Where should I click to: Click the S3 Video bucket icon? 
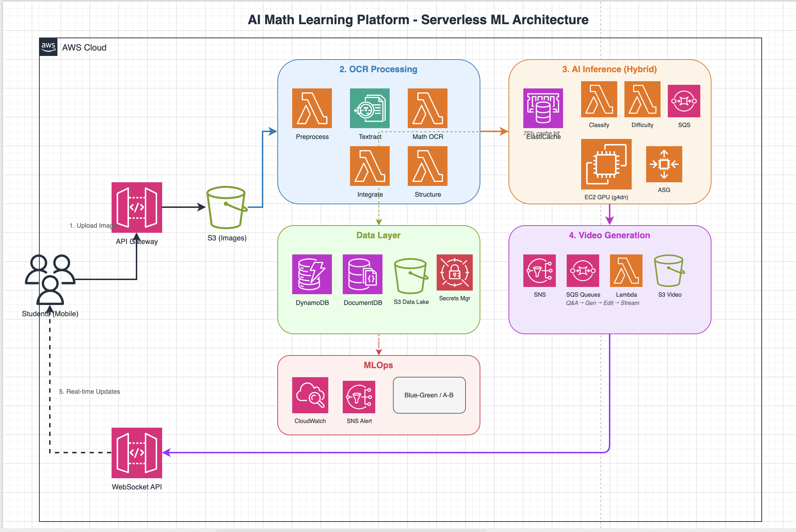[669, 271]
